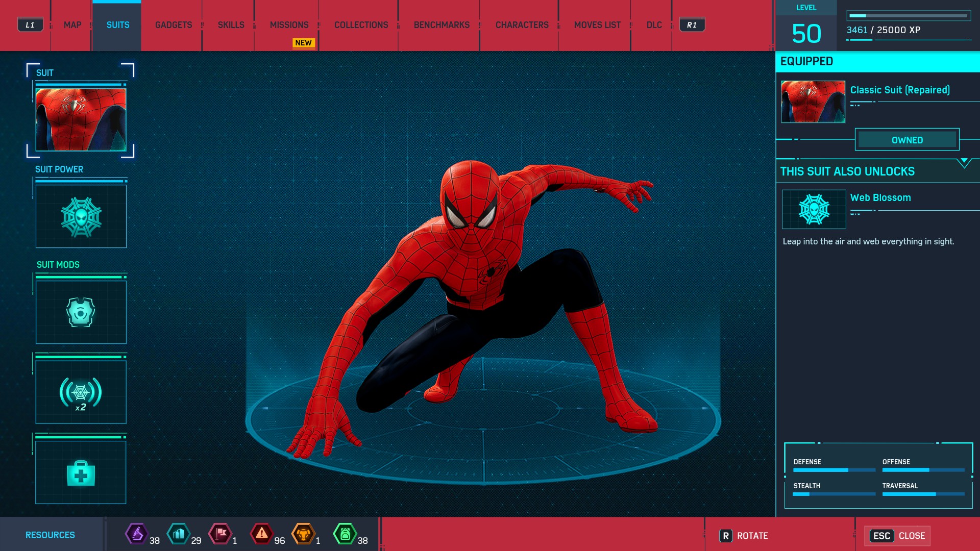Click the ESC Close button

pos(897,536)
